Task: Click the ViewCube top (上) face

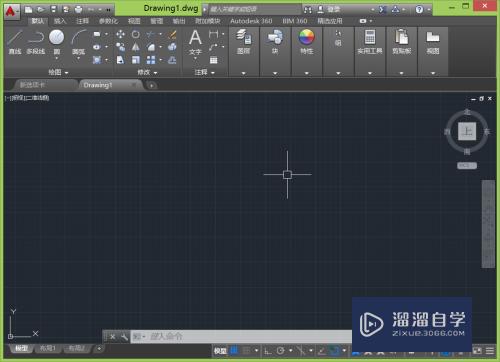Action: pos(467,131)
